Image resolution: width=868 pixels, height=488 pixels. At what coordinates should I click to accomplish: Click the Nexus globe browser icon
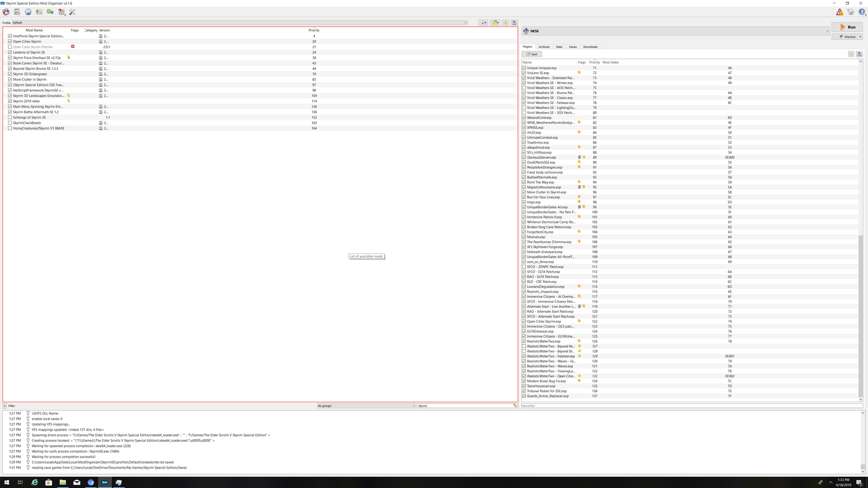(28, 12)
